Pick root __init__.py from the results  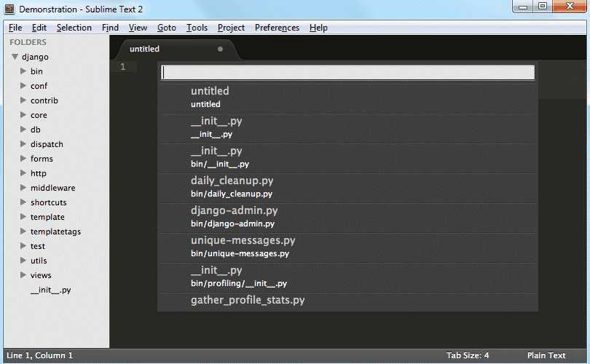pyautogui.click(x=347, y=128)
